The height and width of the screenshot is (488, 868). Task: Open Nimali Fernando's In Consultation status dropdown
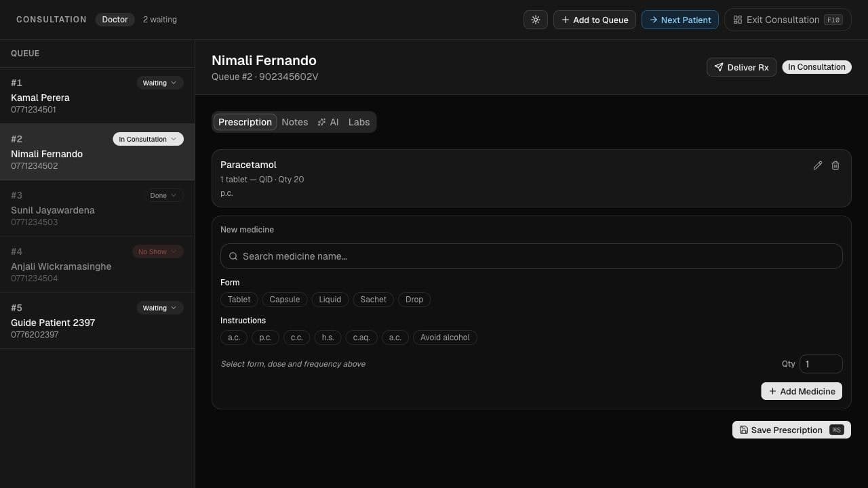tap(148, 139)
